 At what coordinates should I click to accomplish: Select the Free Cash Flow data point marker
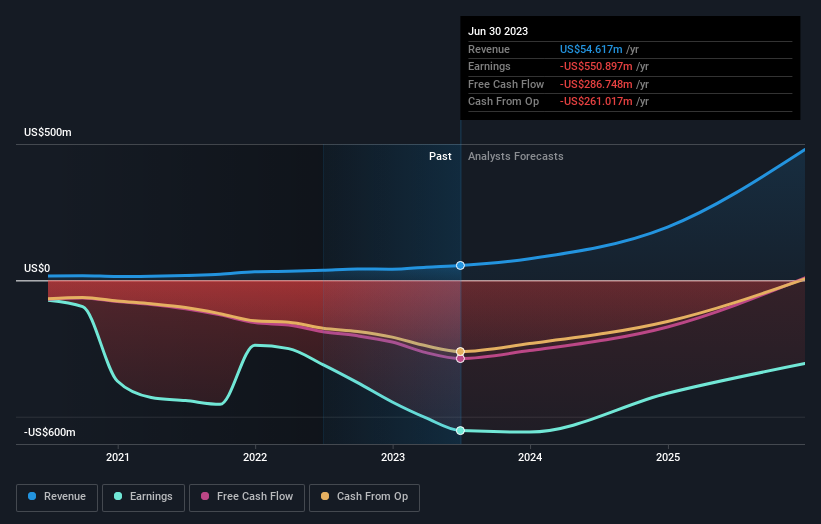coord(460,359)
